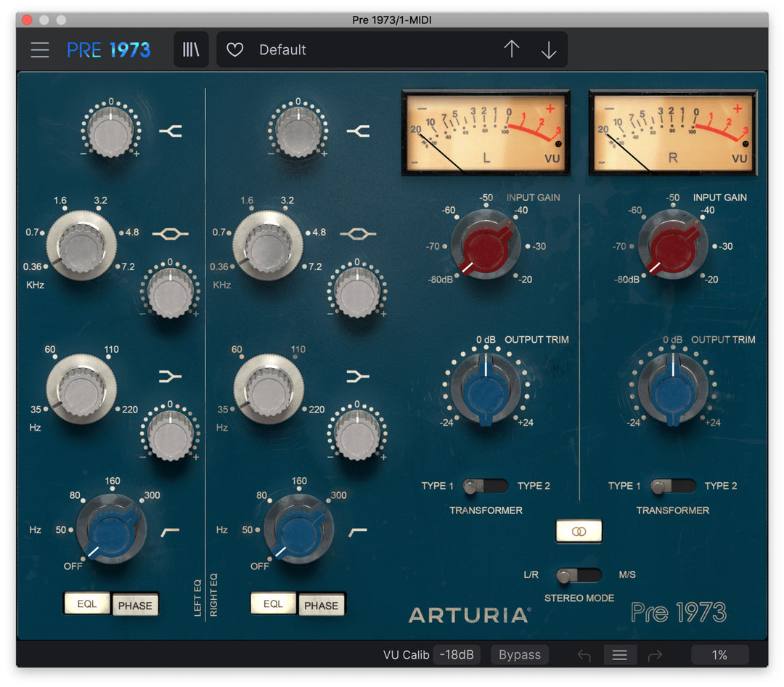This screenshot has height=687, width=784.
Task: Flip the left channel transformer Type switch
Action: pos(485,486)
